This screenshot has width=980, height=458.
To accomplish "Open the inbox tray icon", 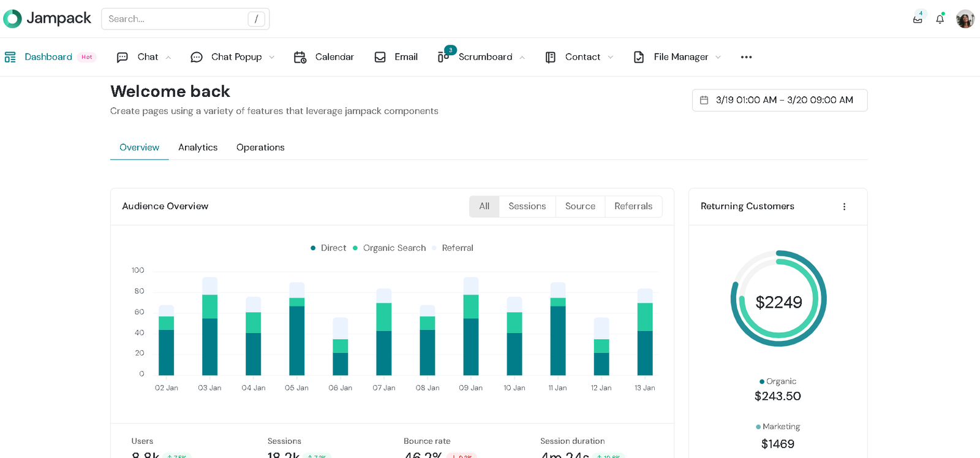I will tap(918, 19).
